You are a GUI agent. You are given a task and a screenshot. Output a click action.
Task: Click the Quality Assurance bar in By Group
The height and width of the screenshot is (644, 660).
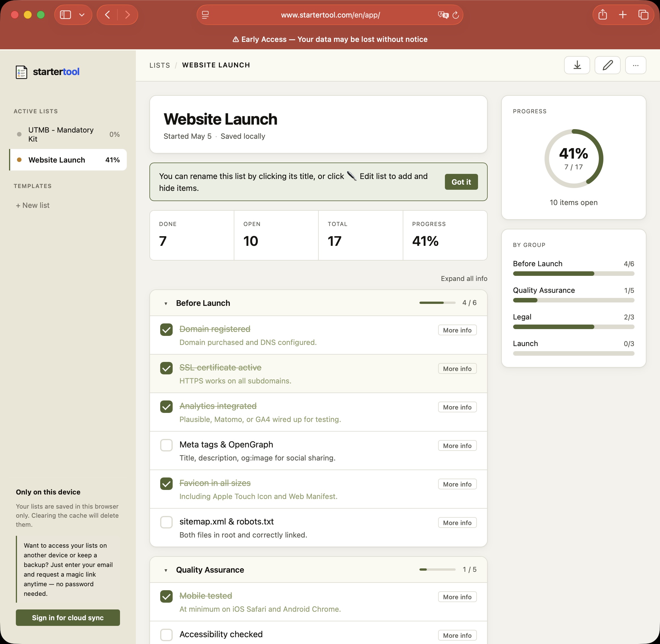tap(573, 300)
